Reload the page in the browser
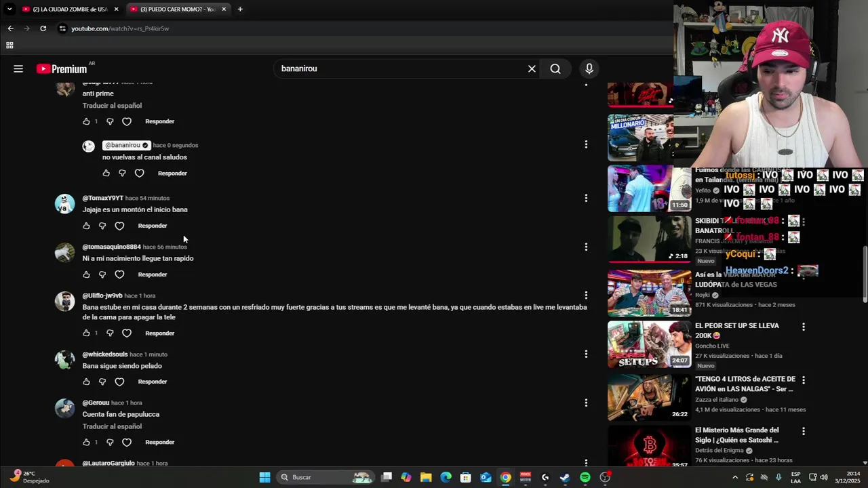 [x=43, y=28]
